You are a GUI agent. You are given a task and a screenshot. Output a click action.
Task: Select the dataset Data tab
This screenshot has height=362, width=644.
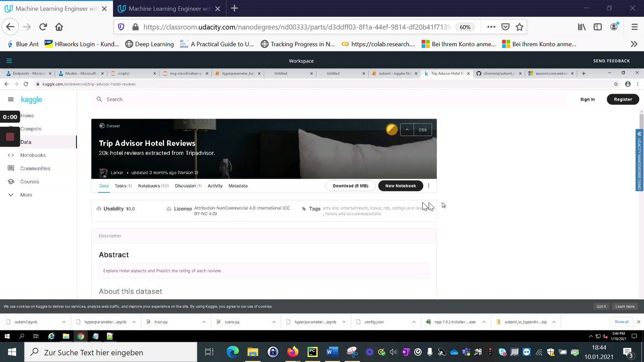[104, 186]
